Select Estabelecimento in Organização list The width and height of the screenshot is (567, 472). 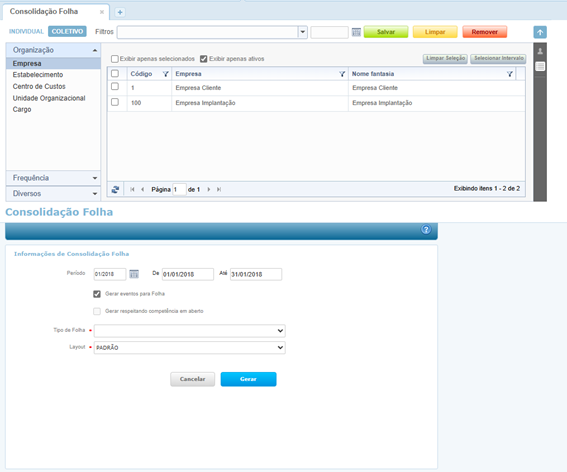[38, 75]
